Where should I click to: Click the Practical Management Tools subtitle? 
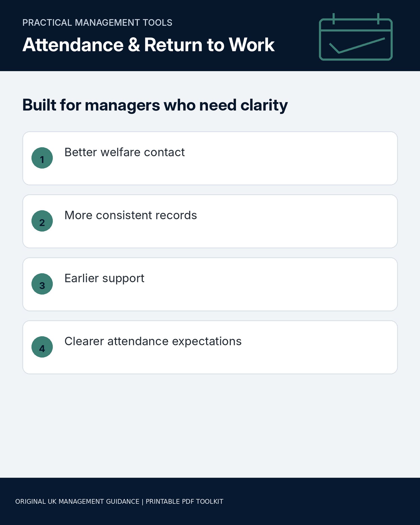coord(97,23)
